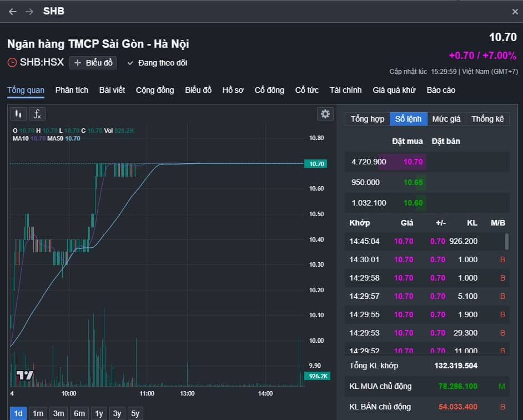Select the 14:29:57 trade with 5.100 volume
Screen dimensions: 523x420
427,296
